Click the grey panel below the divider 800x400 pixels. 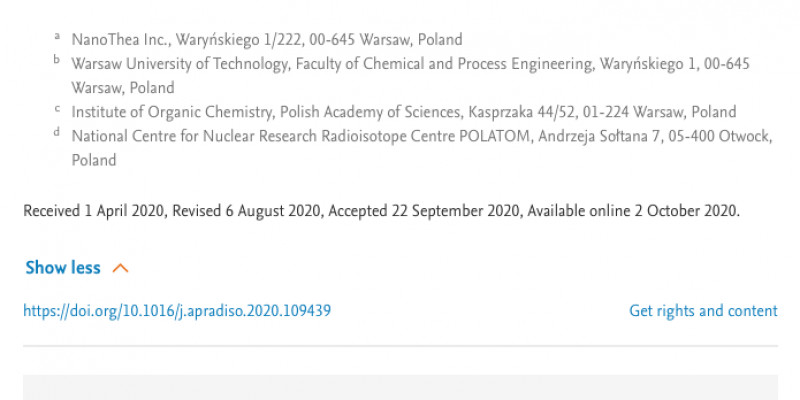pyautogui.click(x=401, y=387)
